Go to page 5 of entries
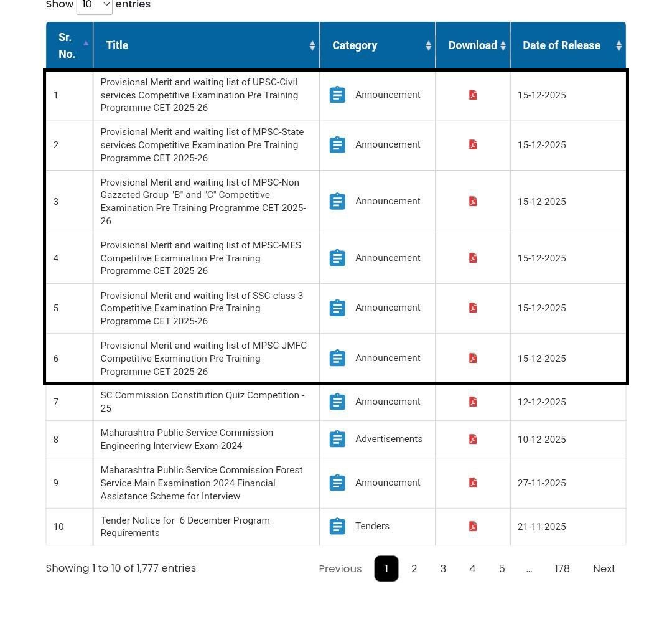 [x=502, y=568]
